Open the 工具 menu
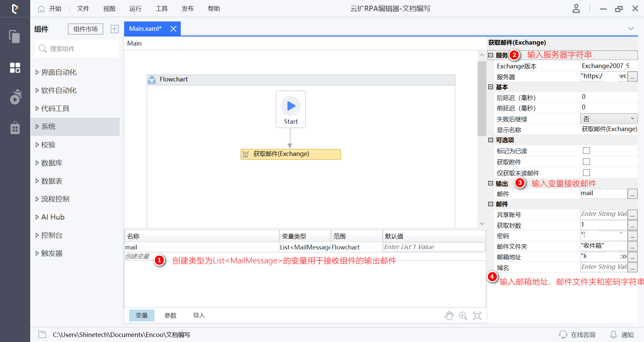The height and width of the screenshot is (342, 644). click(161, 9)
